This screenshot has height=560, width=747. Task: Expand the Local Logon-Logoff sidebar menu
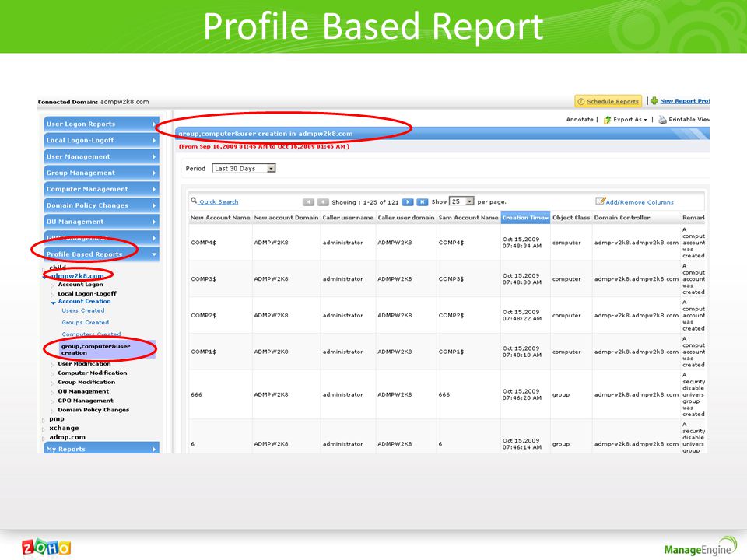pos(101,140)
